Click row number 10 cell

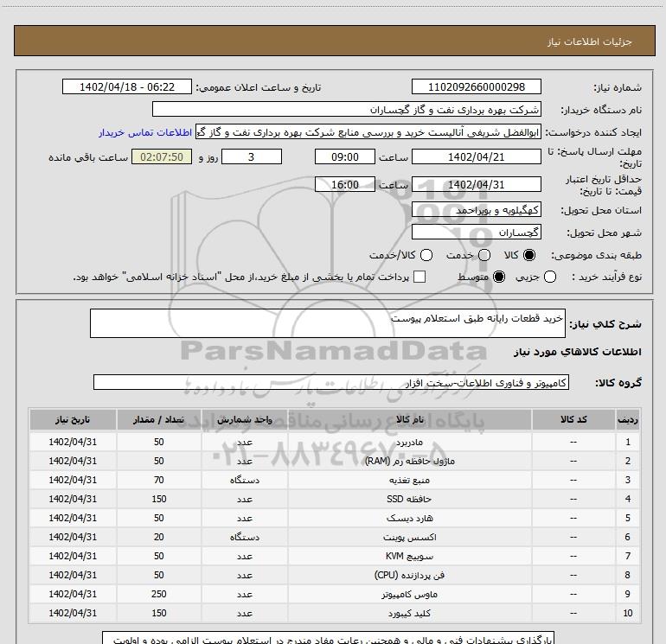[628, 614]
